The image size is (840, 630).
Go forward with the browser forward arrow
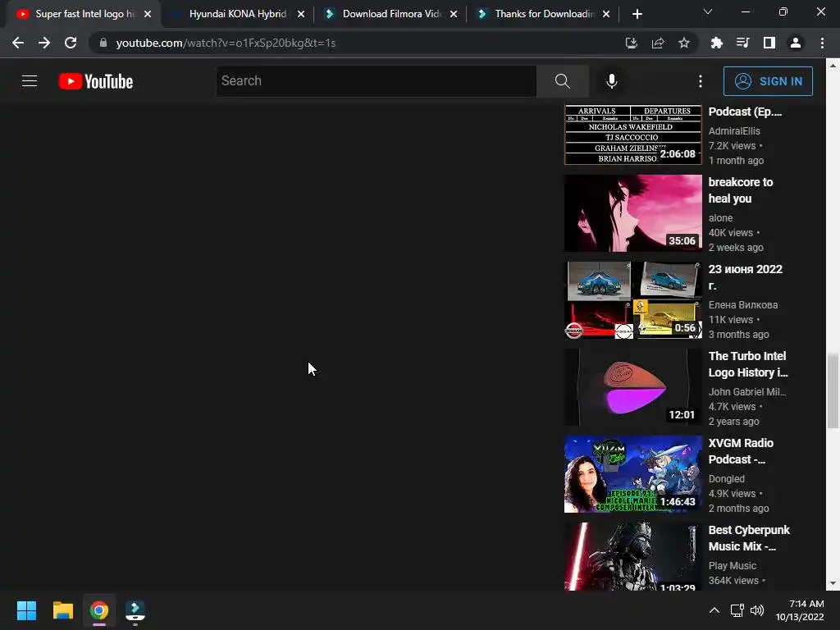click(44, 43)
